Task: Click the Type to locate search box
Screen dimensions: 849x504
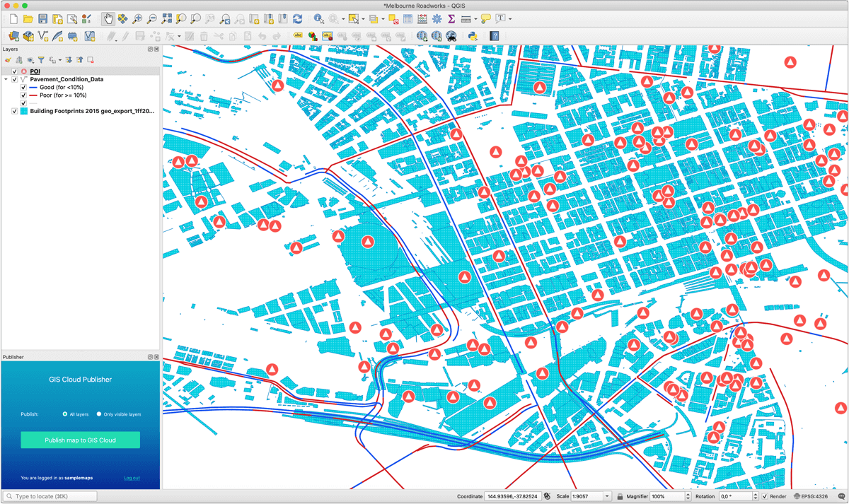Action: [50, 496]
